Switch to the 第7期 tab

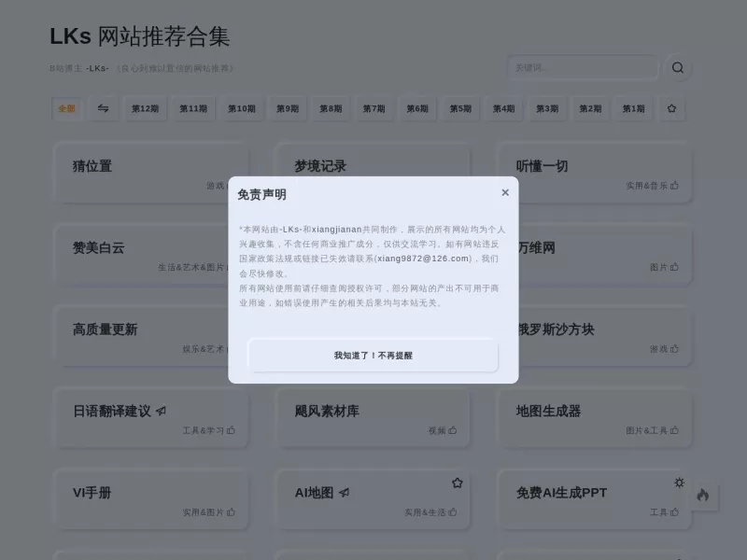pos(374,108)
